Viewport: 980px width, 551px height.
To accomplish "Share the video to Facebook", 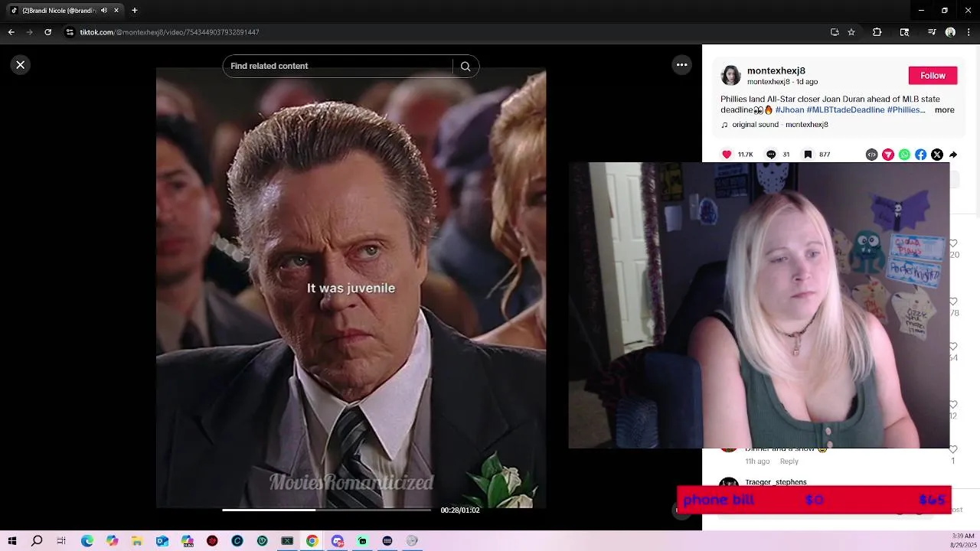I will [920, 155].
